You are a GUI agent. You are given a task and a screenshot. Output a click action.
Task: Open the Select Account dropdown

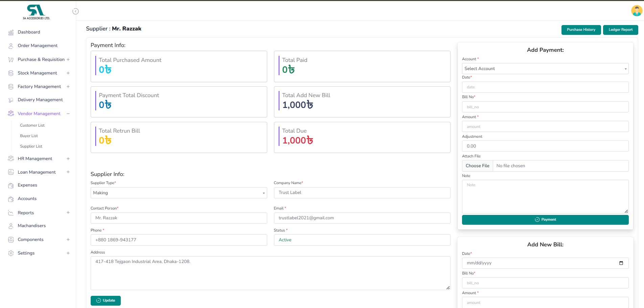[545, 69]
